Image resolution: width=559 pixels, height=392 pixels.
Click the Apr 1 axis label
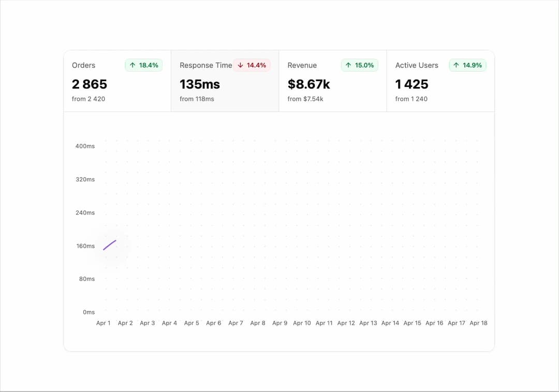[104, 323]
